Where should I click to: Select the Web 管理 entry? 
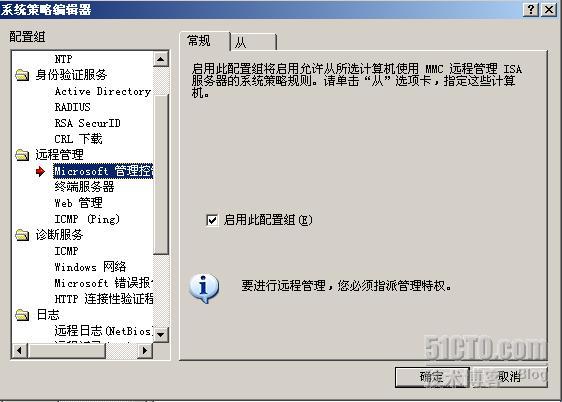point(78,203)
